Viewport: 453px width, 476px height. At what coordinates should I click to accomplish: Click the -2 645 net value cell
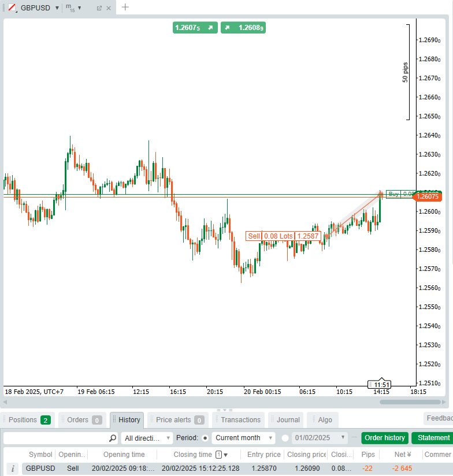point(402,468)
